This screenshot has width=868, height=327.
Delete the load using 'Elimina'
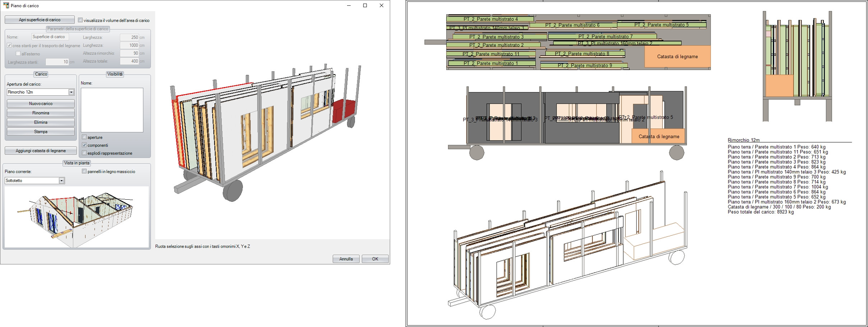point(41,122)
